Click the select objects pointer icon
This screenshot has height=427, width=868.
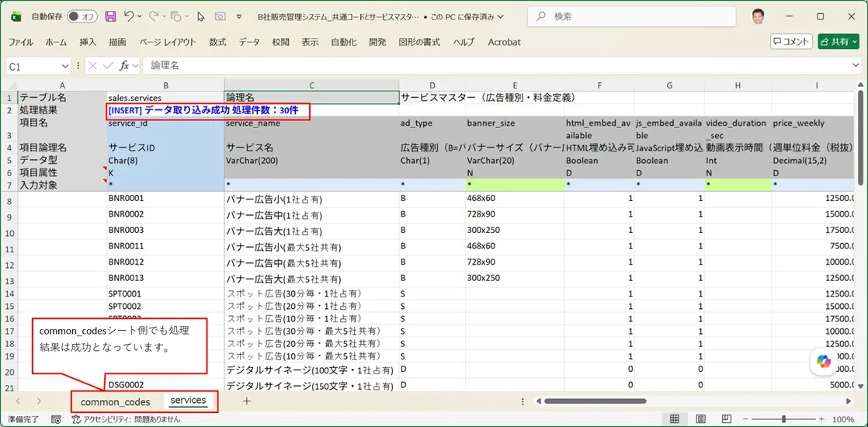(201, 16)
